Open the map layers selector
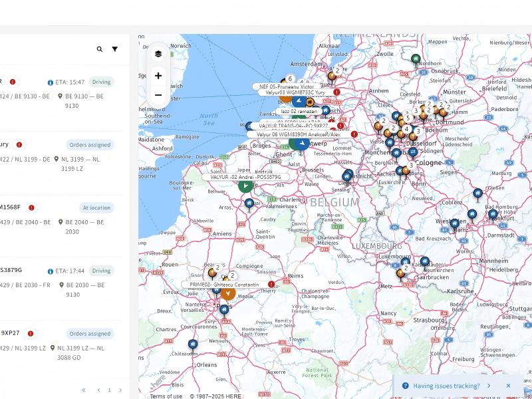 [x=158, y=54]
